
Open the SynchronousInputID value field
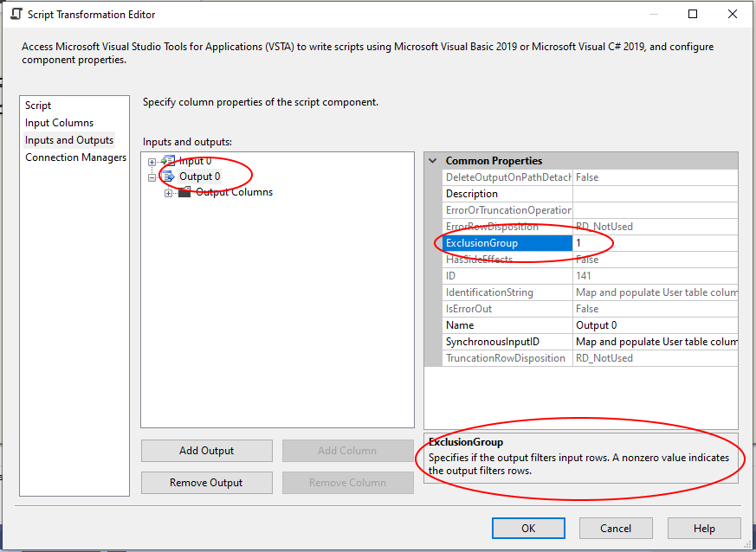(x=656, y=342)
